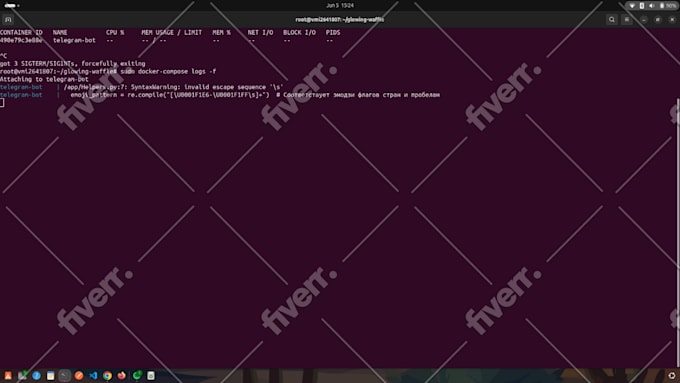Launch Visual Studio Code from dock
680x383 pixels.
93,376
